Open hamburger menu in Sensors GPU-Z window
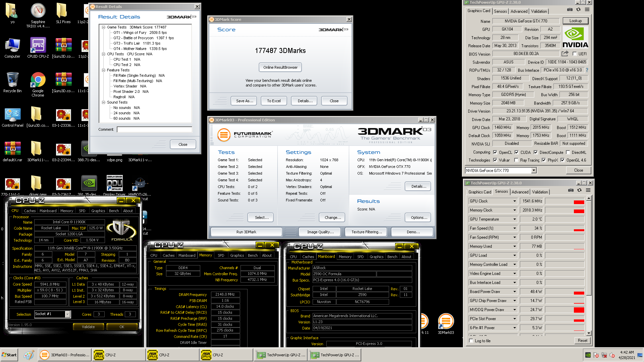This screenshot has width=644, height=362. 588,190
